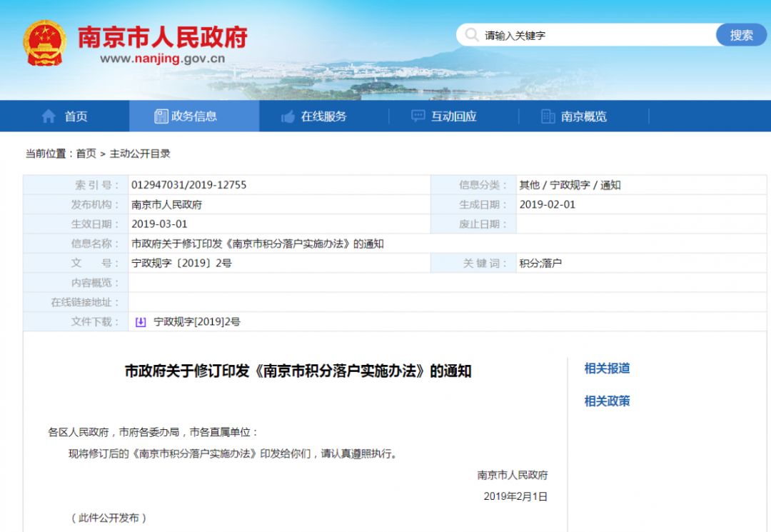
Task: Click 首页 in breadcrumb trail
Action: (x=86, y=154)
